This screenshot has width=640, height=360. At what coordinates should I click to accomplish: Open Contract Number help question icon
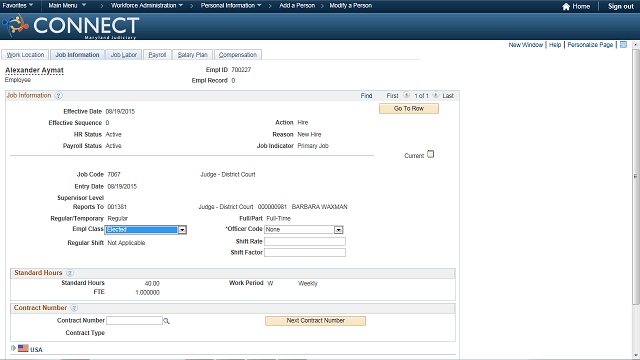[74, 308]
